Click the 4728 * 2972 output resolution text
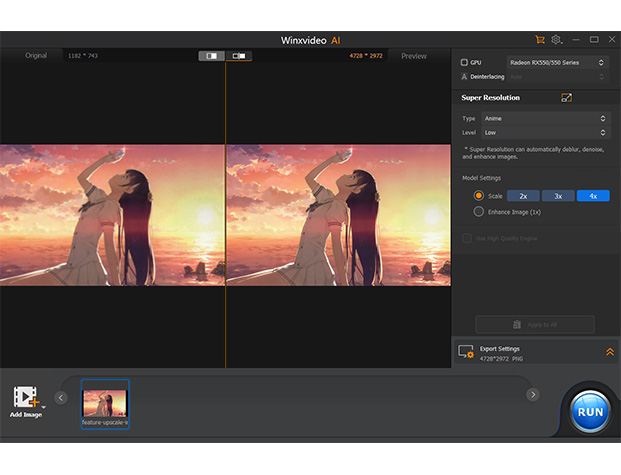This screenshot has height=475, width=621. tap(366, 56)
